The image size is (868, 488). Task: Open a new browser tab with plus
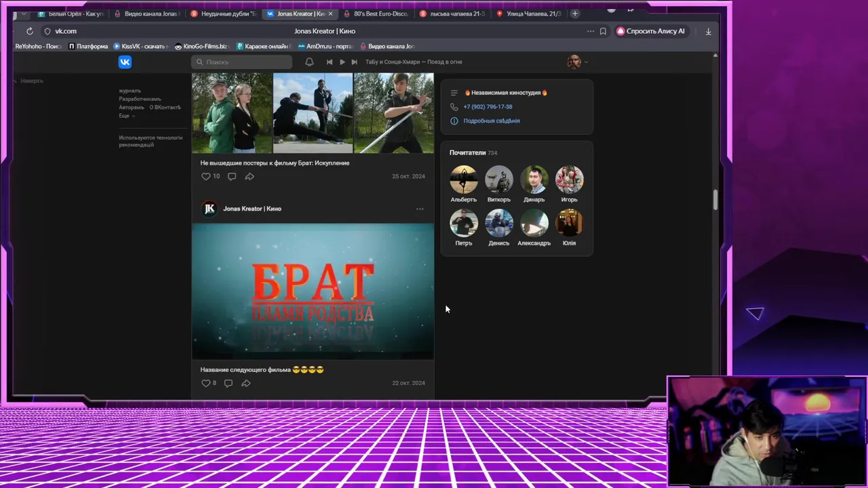click(x=574, y=14)
